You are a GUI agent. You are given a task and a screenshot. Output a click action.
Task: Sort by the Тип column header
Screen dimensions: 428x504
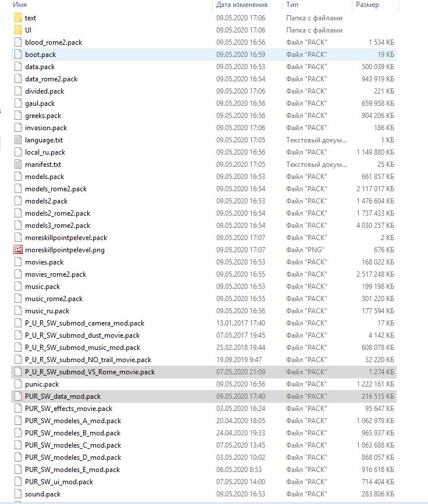293,5
